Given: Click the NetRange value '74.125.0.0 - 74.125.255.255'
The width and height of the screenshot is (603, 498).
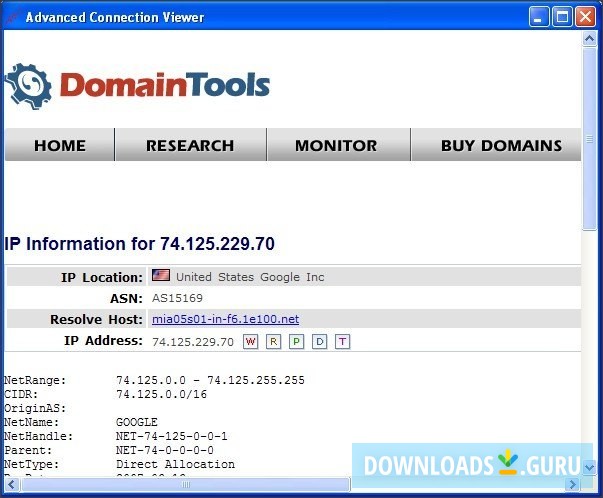Looking at the screenshot, I should (210, 380).
